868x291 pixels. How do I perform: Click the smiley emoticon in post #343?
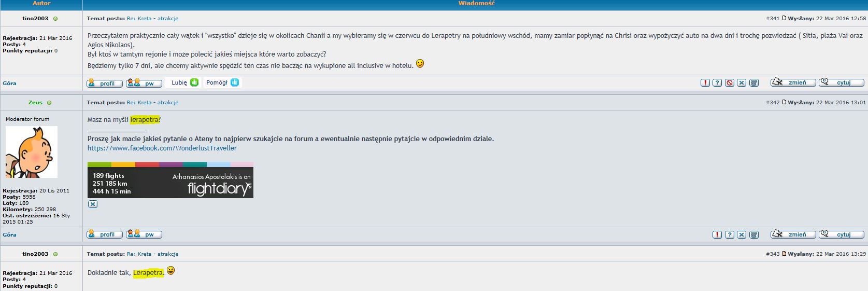[170, 270]
